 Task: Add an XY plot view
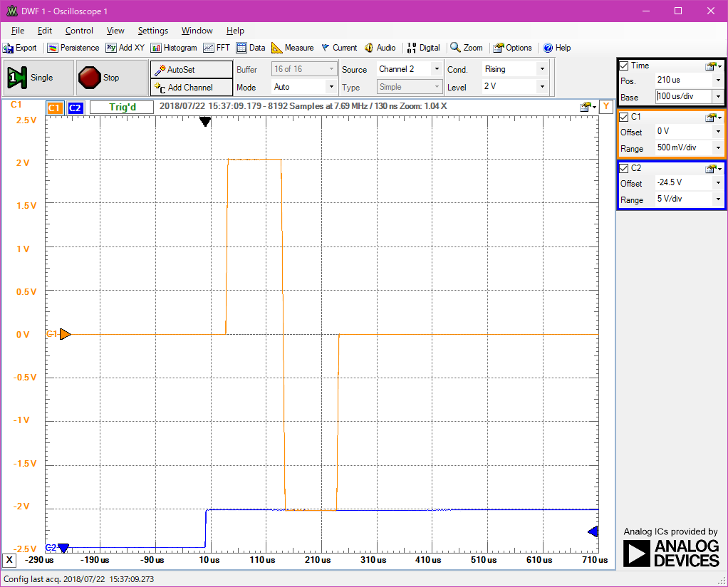[125, 48]
